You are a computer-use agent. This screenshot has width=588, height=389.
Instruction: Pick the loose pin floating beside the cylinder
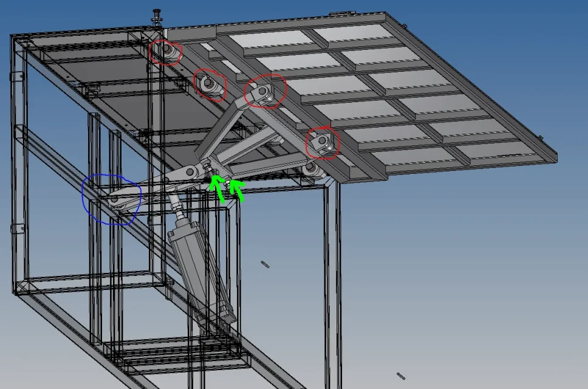point(265,264)
